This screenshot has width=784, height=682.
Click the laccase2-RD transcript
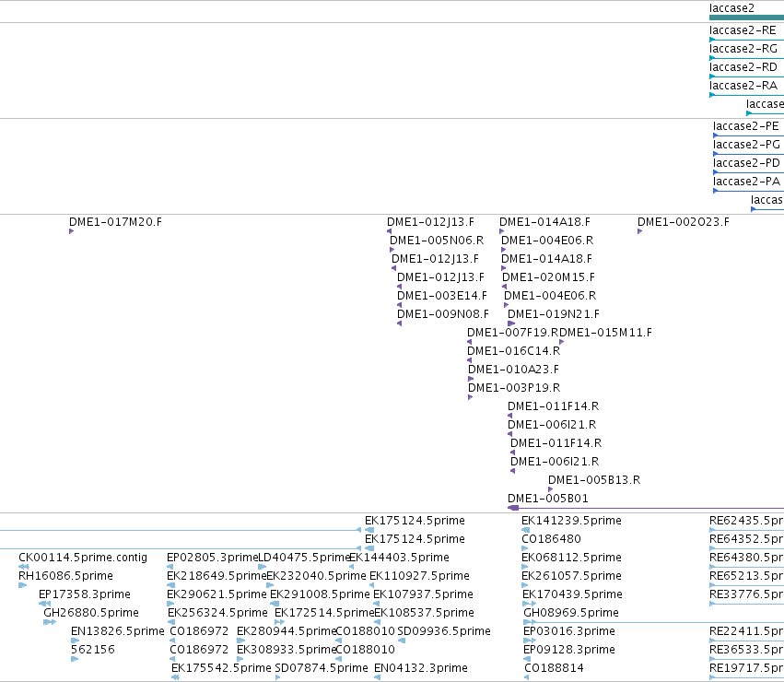[743, 67]
